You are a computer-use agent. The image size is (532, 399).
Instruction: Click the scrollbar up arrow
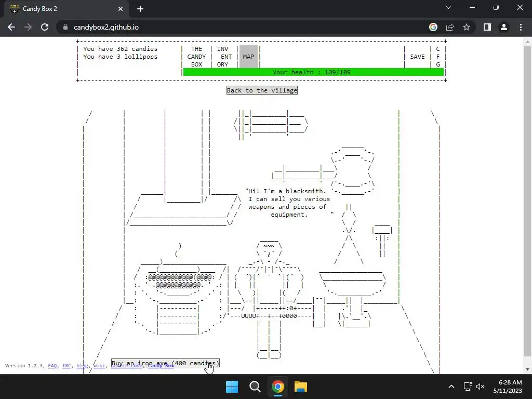[527, 42]
